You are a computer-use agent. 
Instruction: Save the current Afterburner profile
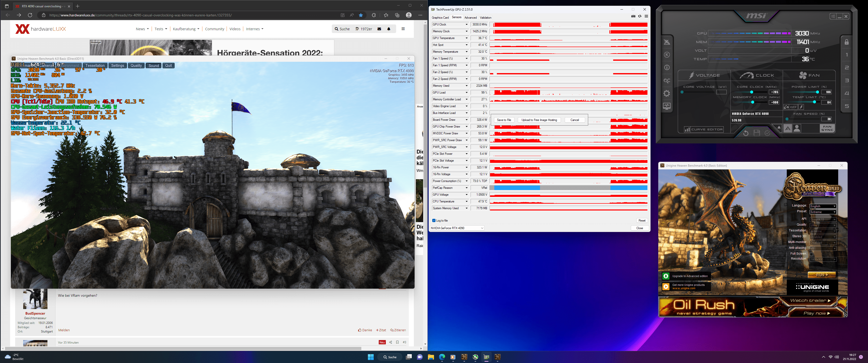click(756, 133)
